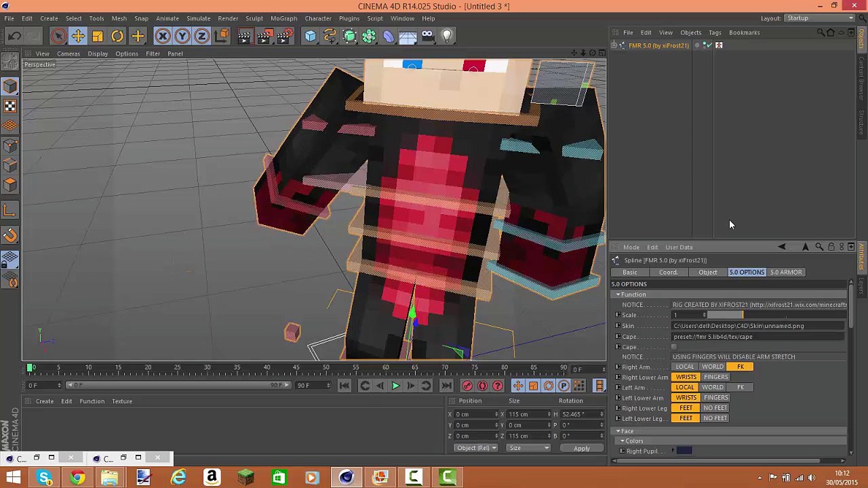Switch to Coord. tab

668,272
